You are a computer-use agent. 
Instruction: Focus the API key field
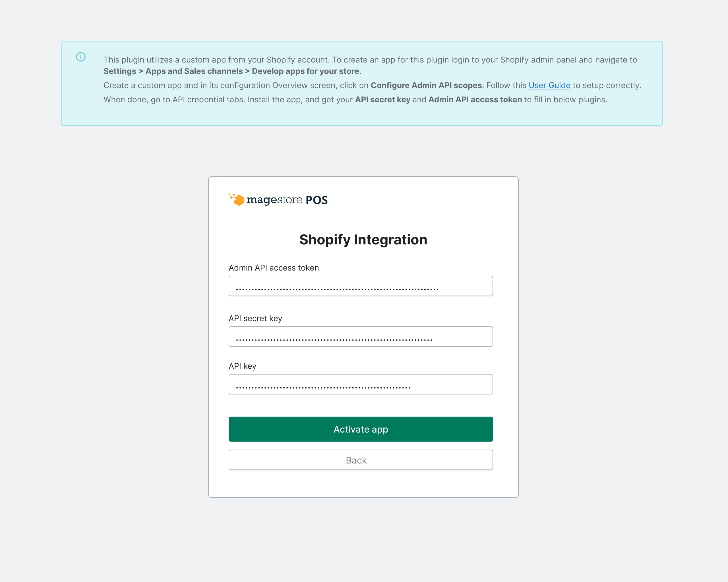pyautogui.click(x=361, y=384)
